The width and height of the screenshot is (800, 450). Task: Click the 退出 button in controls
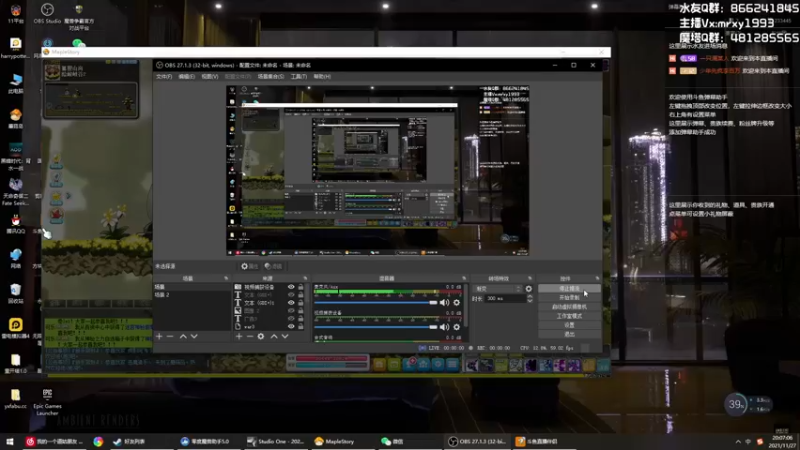pyautogui.click(x=569, y=334)
